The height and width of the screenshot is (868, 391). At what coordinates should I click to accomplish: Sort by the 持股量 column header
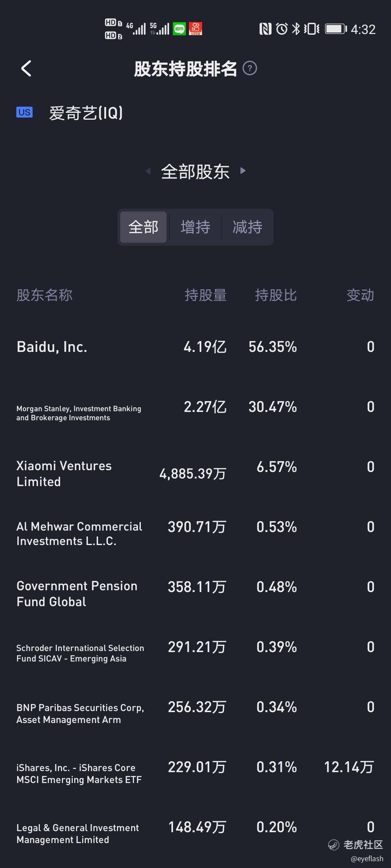(x=206, y=295)
